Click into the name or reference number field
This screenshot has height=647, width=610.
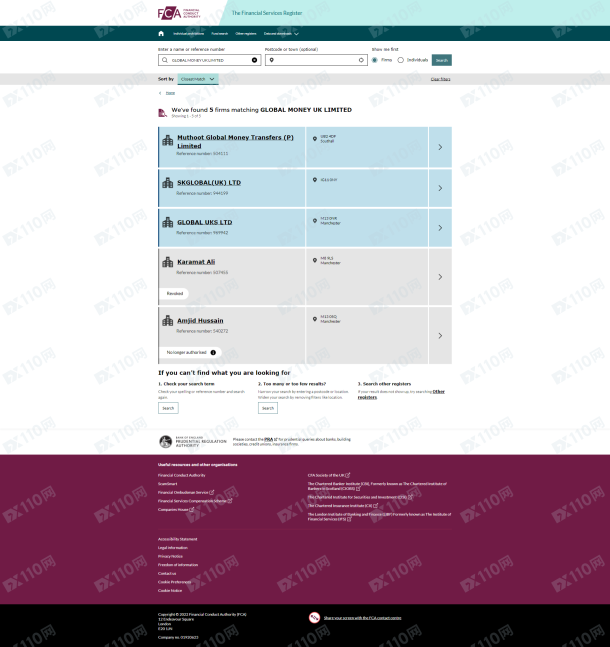coord(209,60)
